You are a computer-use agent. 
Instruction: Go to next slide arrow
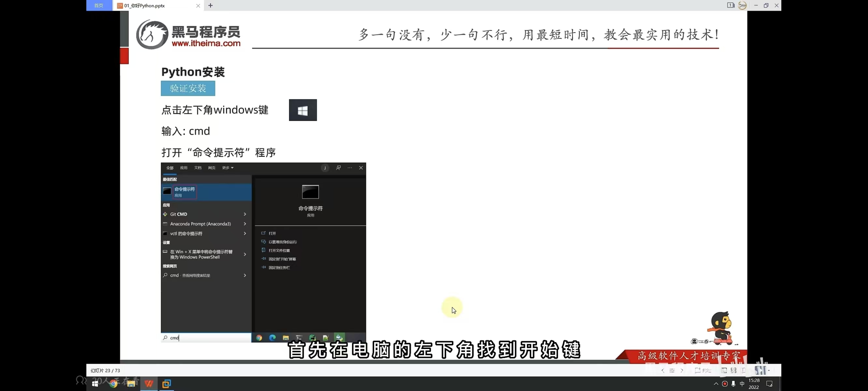tap(682, 370)
